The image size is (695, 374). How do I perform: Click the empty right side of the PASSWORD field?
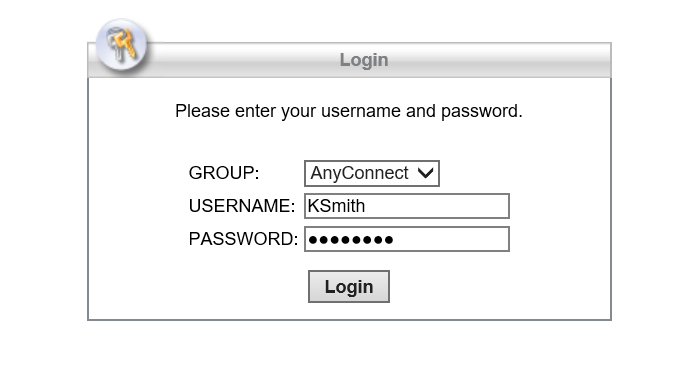point(452,239)
